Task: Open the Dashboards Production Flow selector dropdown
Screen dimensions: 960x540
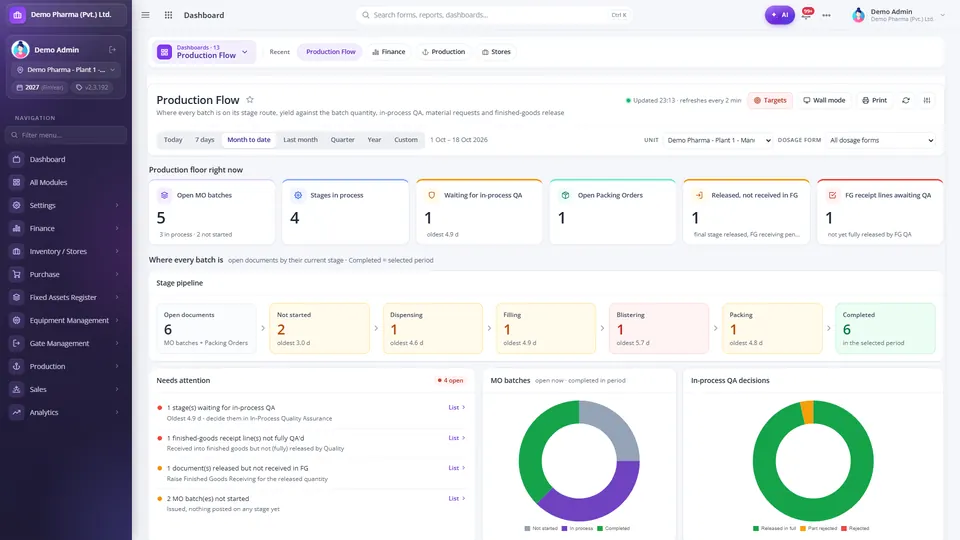Action: point(204,52)
